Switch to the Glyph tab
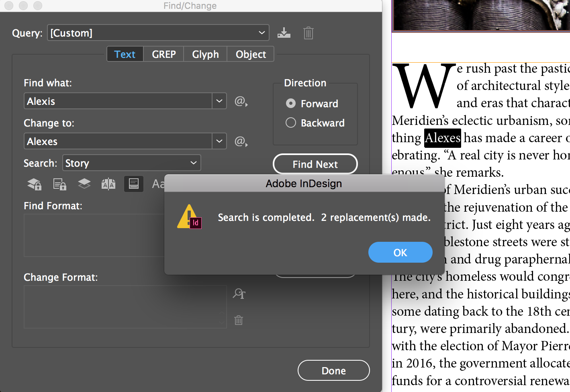 [205, 54]
